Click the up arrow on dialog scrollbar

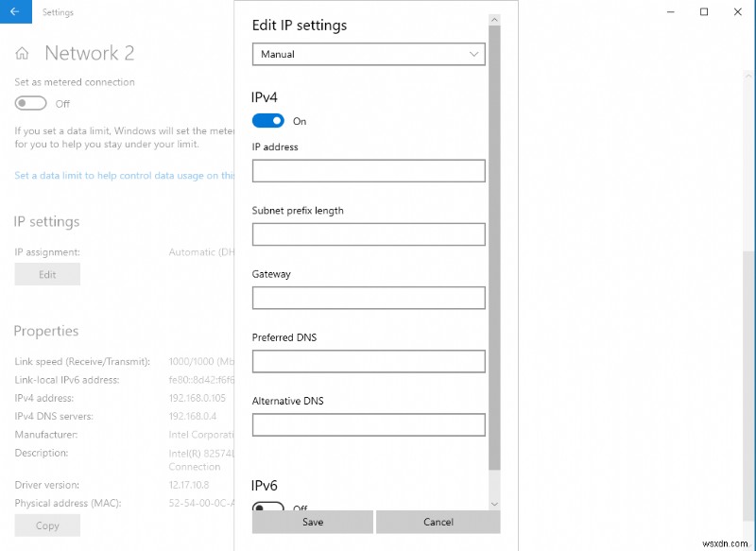pos(494,19)
